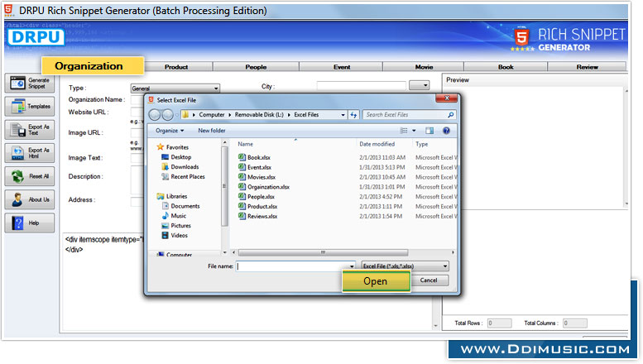Open the dropdown next to City field
This screenshot has height=364, width=643.
pyautogui.click(x=420, y=85)
